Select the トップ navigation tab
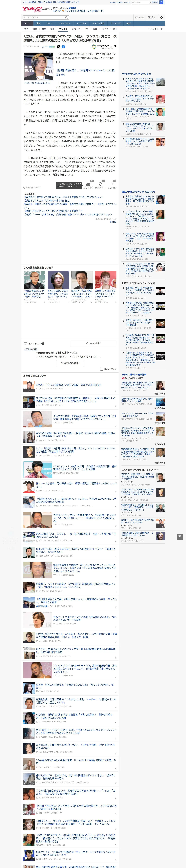The height and width of the screenshot is (868, 186). click(x=27, y=24)
